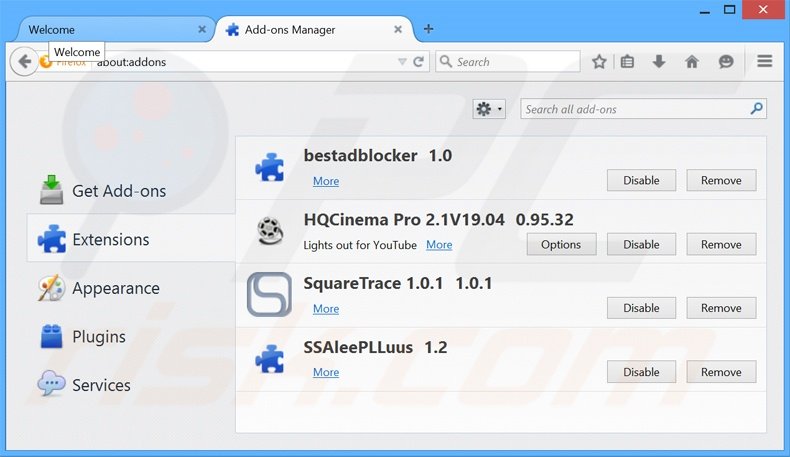The height and width of the screenshot is (457, 790).
Task: Open the Services category
Action: [x=131, y=385]
